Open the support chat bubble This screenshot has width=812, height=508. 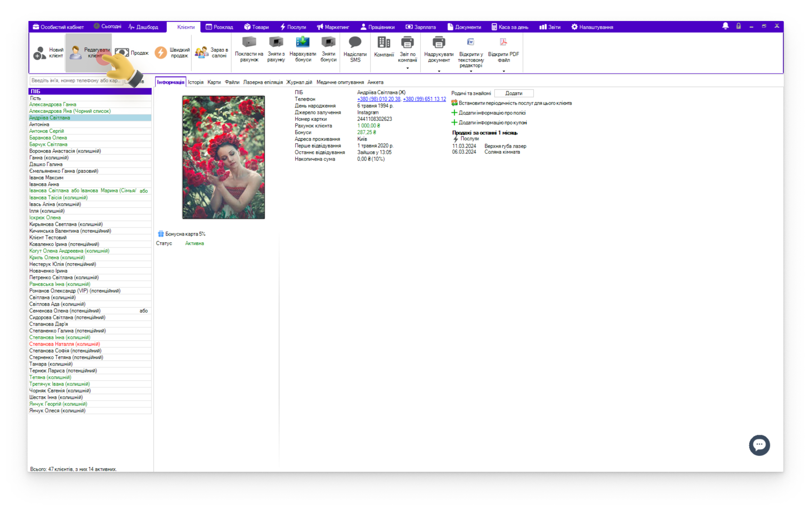tap(759, 445)
